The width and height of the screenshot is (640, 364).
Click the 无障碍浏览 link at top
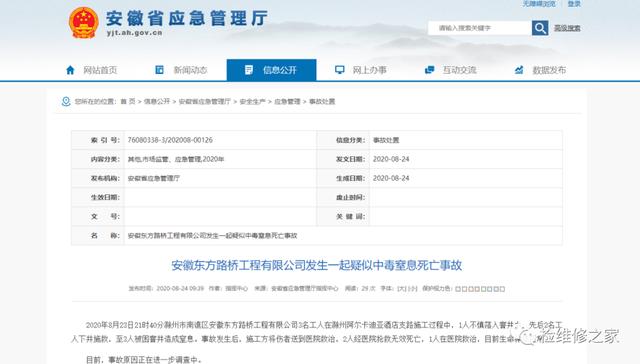[x=539, y=4]
